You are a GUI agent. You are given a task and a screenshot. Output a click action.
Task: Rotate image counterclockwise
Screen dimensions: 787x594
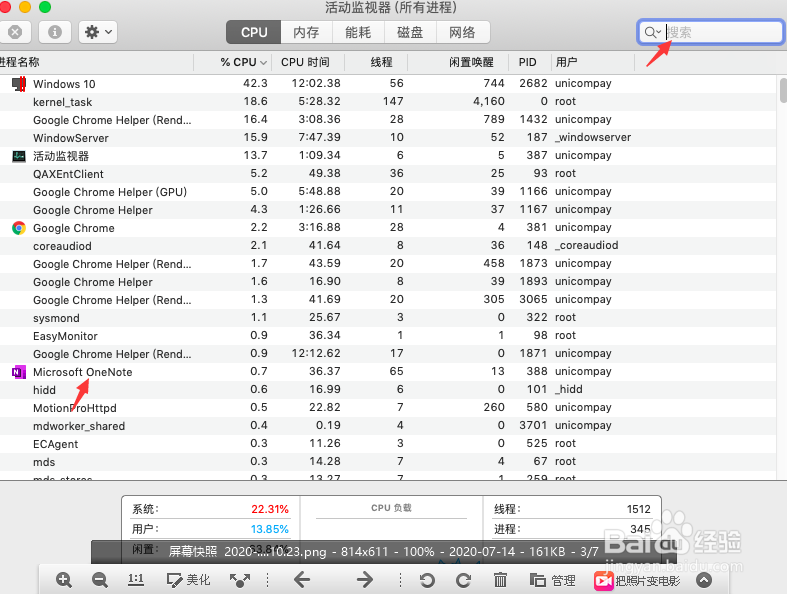point(427,580)
